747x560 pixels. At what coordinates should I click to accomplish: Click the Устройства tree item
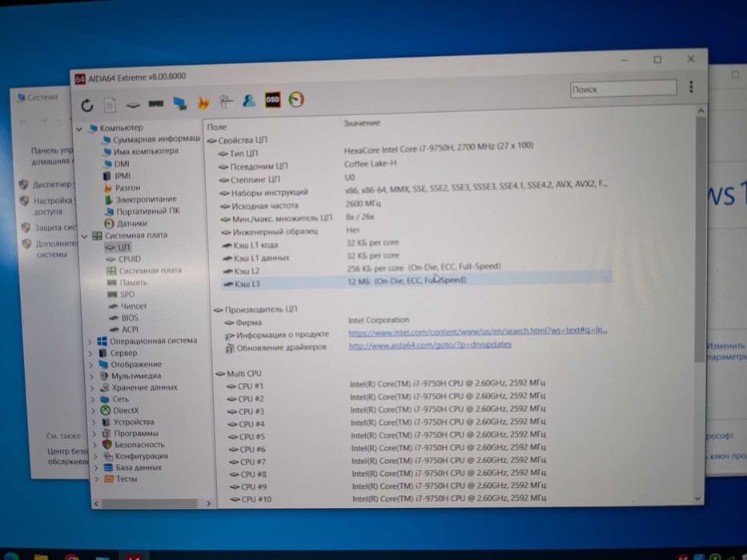128,422
